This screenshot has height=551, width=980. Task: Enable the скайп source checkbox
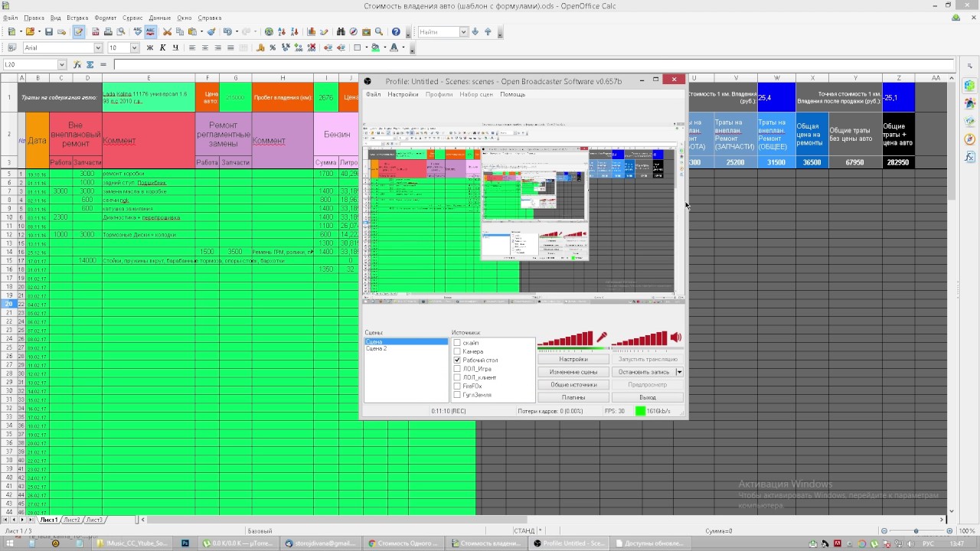457,343
